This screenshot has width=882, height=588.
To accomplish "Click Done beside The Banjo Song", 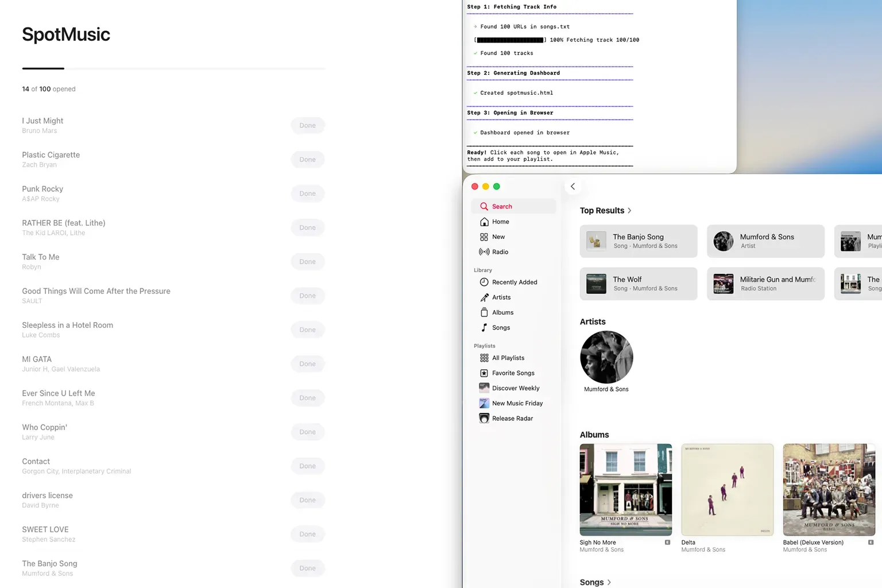I will 307,568.
